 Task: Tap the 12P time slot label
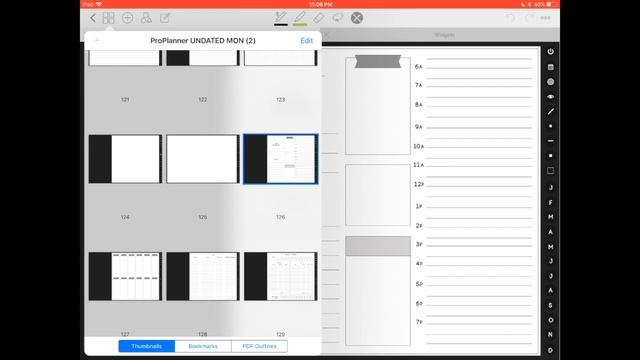(419, 184)
